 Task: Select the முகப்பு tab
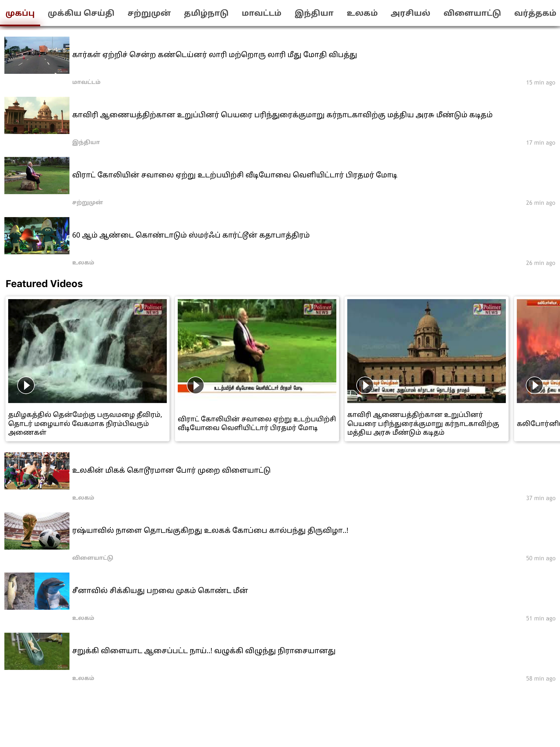coord(20,13)
